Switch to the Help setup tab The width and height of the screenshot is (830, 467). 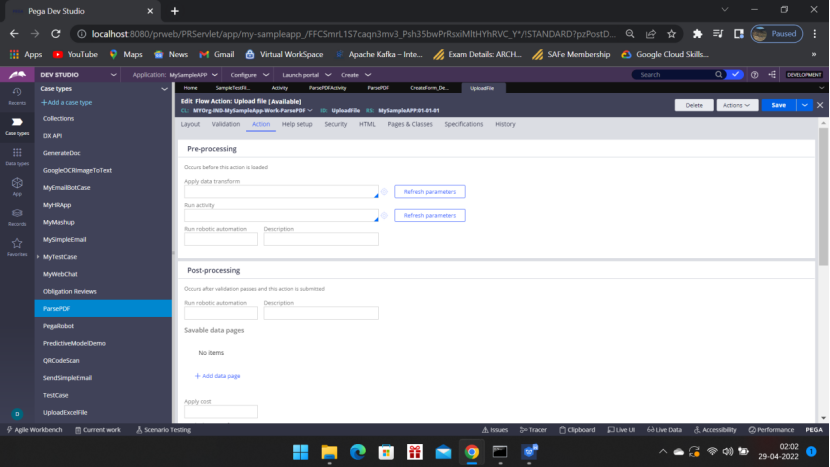coord(297,124)
